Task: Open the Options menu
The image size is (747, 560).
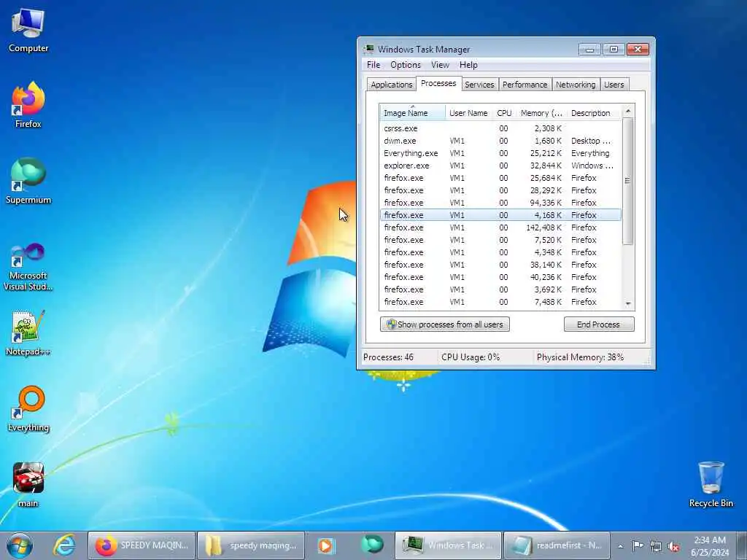Action: tap(406, 65)
